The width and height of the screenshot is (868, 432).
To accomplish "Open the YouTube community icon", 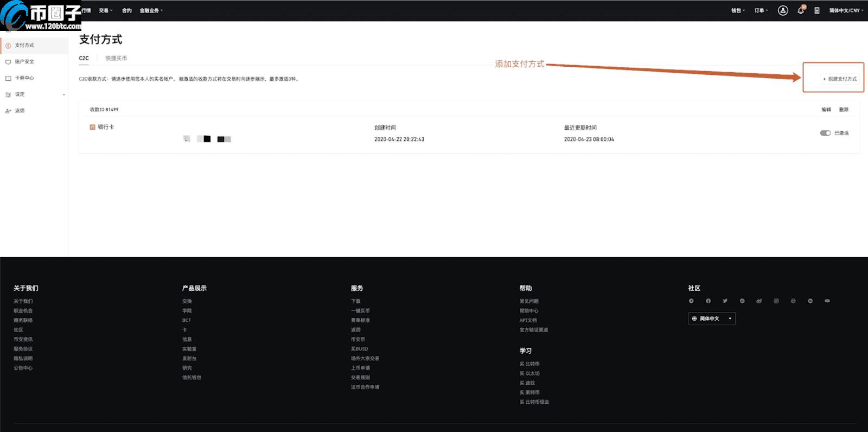I will click(x=827, y=301).
